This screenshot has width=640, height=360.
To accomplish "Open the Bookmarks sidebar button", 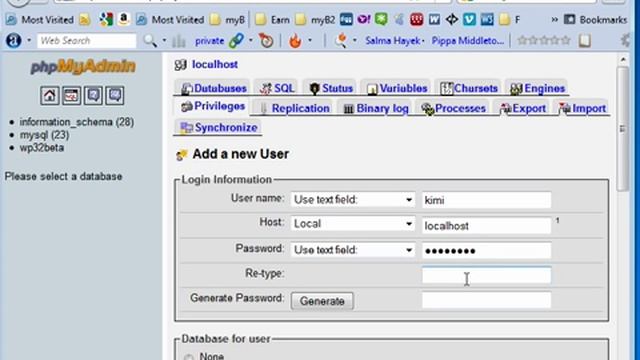I will coord(595,19).
